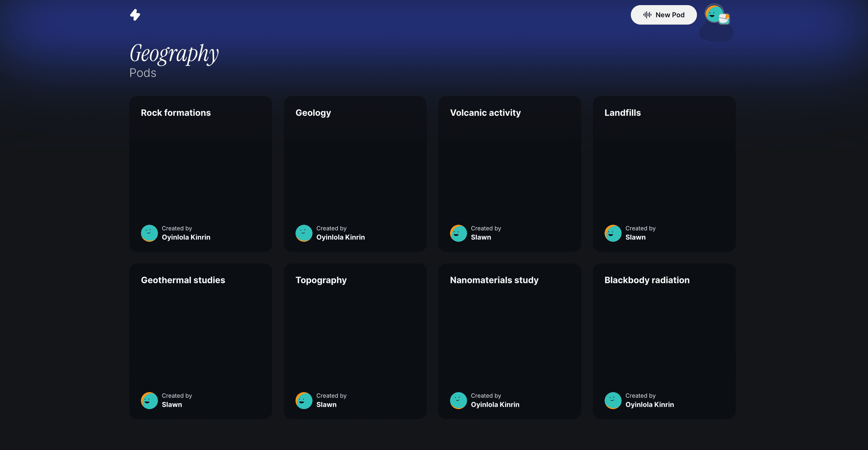
Task: Click Slawn's avatar on Landfills card
Action: click(613, 233)
